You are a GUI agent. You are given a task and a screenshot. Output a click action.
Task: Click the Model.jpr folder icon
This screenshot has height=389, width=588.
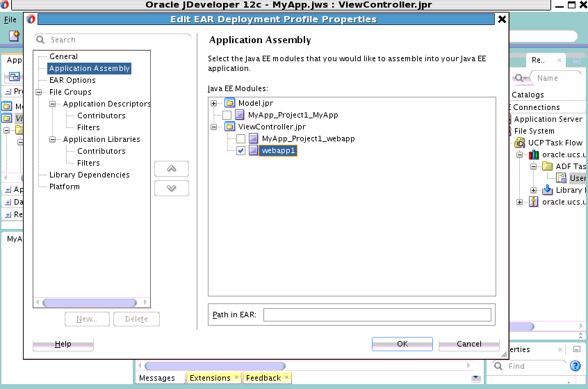(x=230, y=103)
